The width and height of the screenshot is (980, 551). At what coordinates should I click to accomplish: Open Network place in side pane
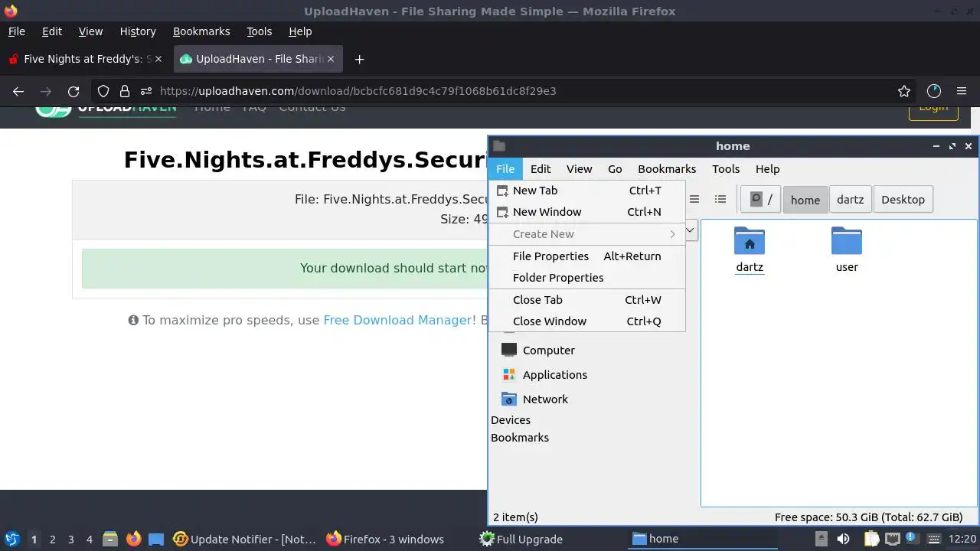click(534, 399)
